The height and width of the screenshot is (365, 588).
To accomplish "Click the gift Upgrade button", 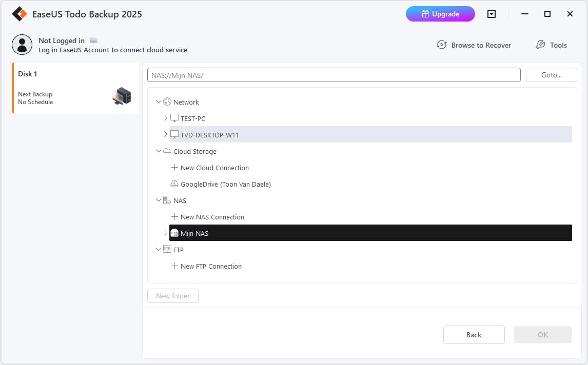I will pyautogui.click(x=440, y=14).
